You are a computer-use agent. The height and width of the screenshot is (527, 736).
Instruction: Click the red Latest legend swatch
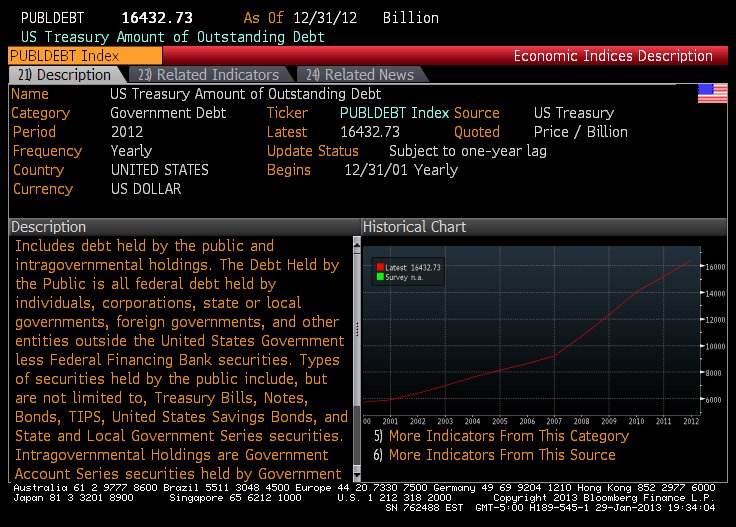[x=380, y=267]
